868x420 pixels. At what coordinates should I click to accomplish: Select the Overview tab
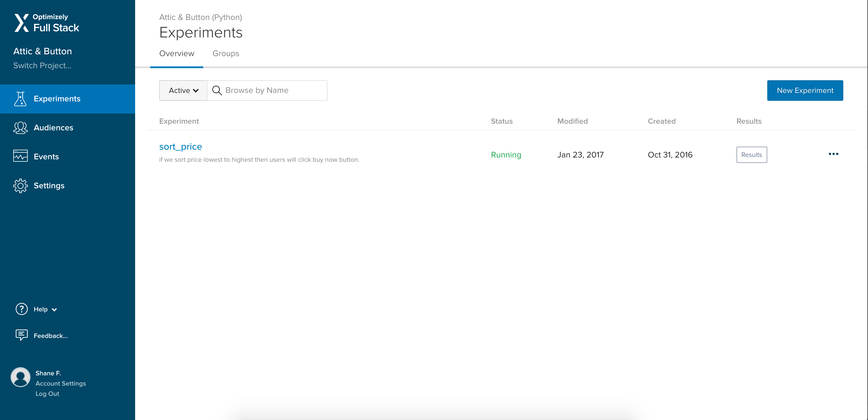coord(176,54)
